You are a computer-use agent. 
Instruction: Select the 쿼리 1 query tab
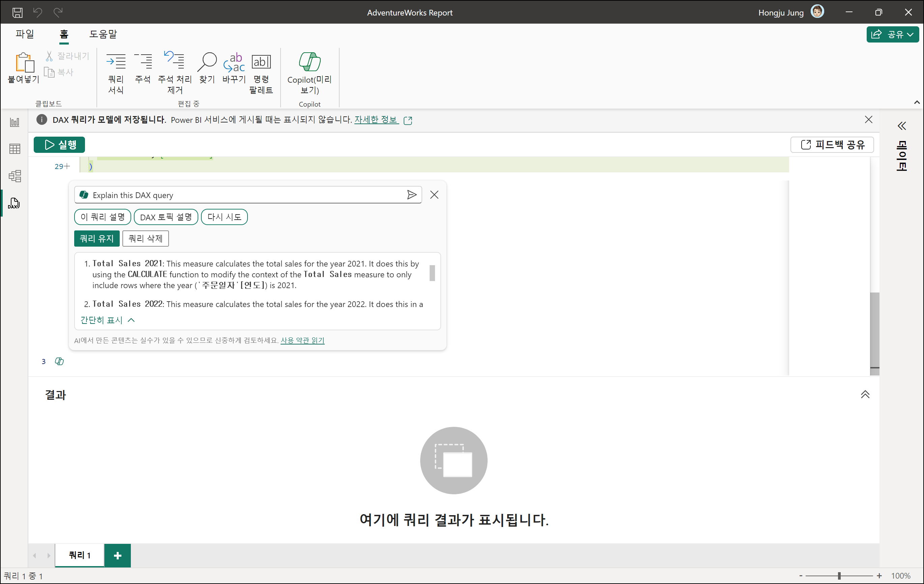[80, 555]
